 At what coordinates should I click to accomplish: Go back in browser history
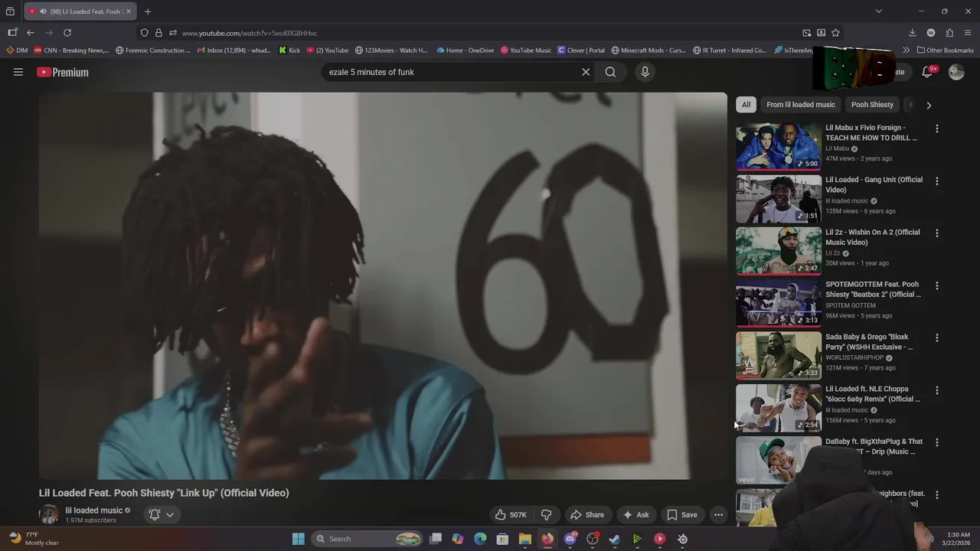pos(31,33)
